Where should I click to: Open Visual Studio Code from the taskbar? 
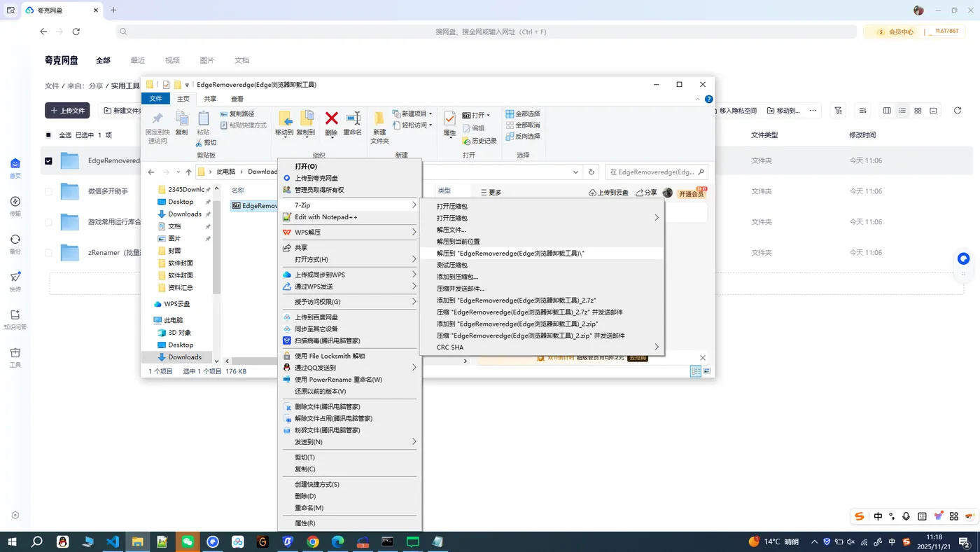113,541
